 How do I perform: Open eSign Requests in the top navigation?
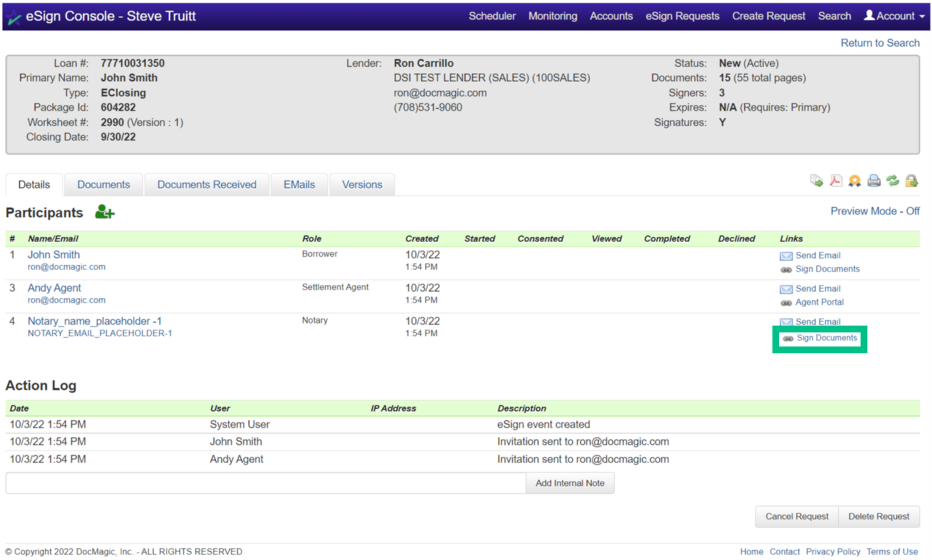pyautogui.click(x=682, y=16)
